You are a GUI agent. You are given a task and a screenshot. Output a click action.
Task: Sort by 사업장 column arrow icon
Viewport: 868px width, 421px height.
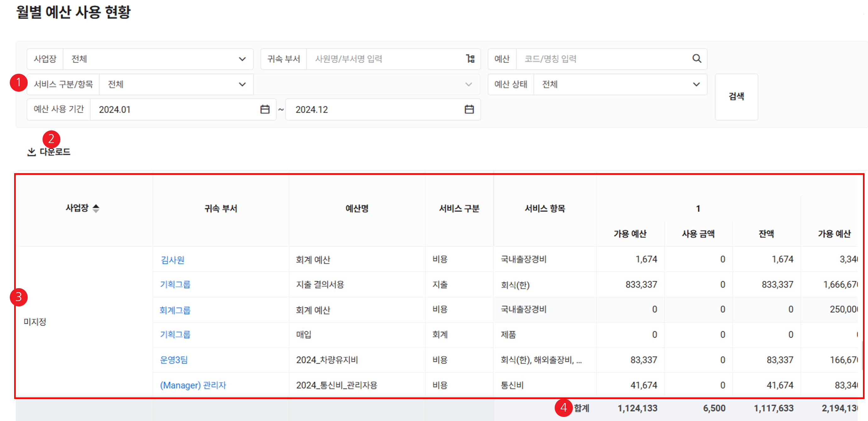[96, 208]
